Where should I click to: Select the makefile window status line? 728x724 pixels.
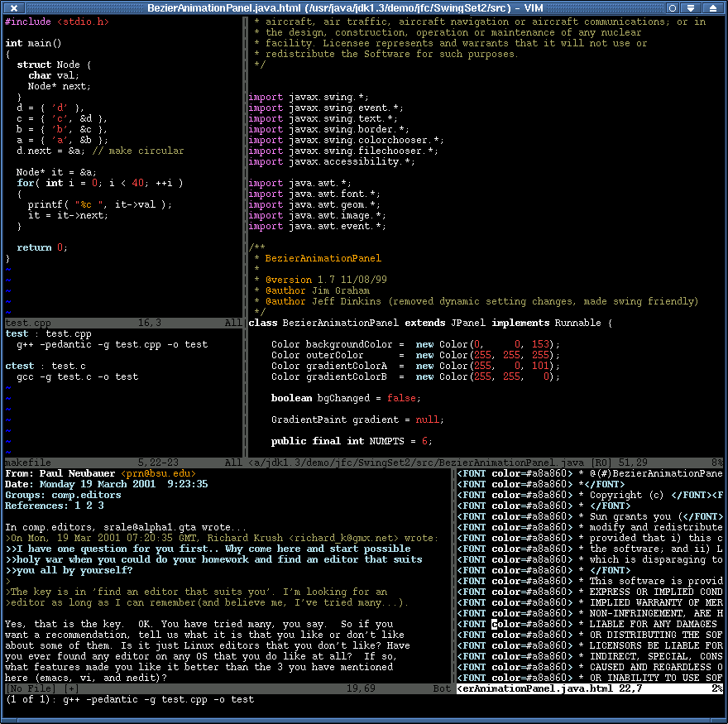[x=122, y=463]
